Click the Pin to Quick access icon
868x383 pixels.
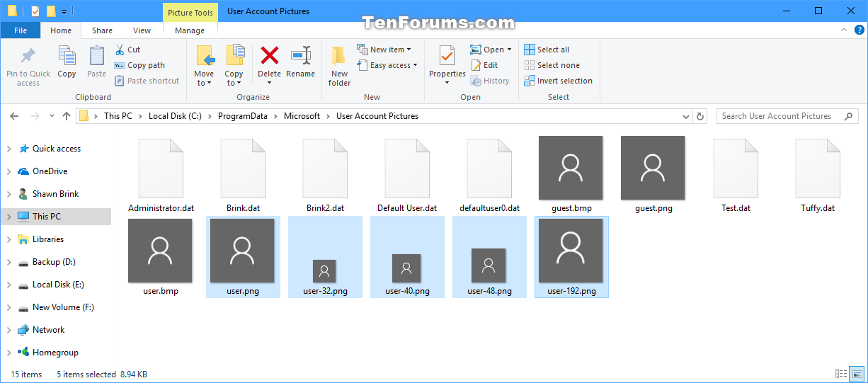click(x=28, y=56)
